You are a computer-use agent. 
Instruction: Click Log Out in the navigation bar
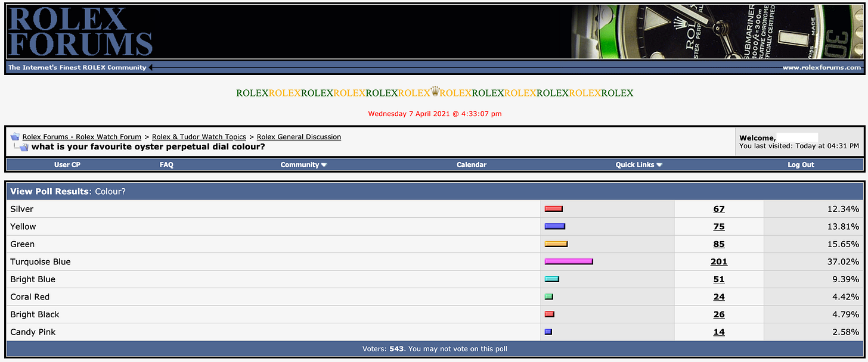click(801, 165)
